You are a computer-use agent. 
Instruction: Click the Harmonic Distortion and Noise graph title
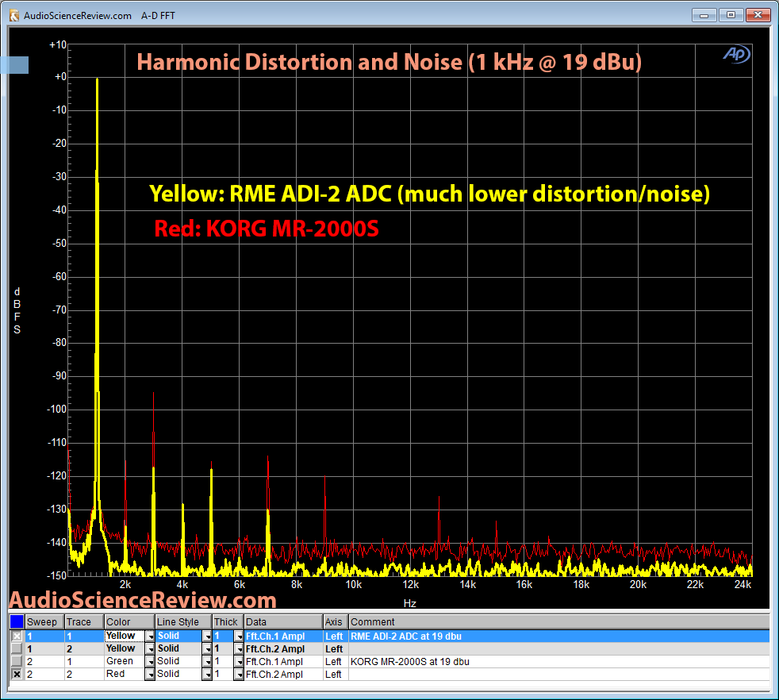point(389,63)
